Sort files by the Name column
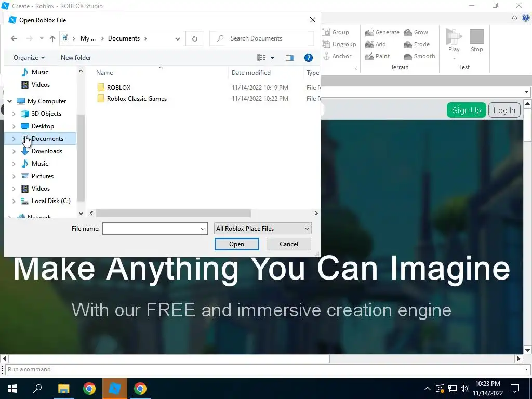The height and width of the screenshot is (399, 532). coord(104,73)
